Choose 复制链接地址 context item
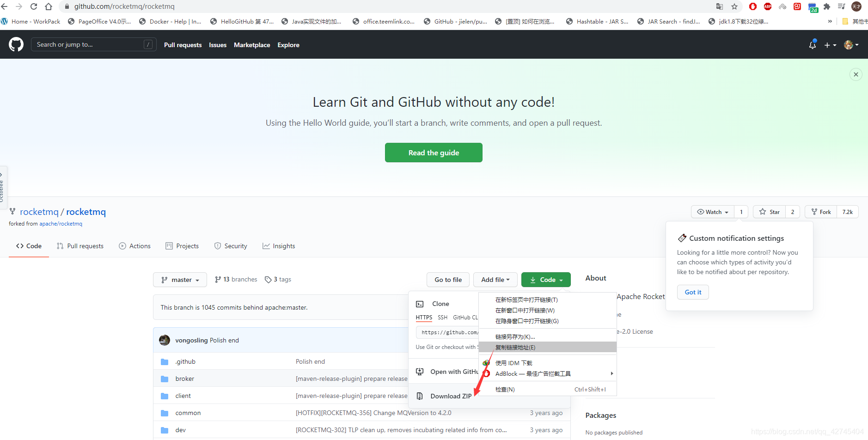 click(x=548, y=347)
